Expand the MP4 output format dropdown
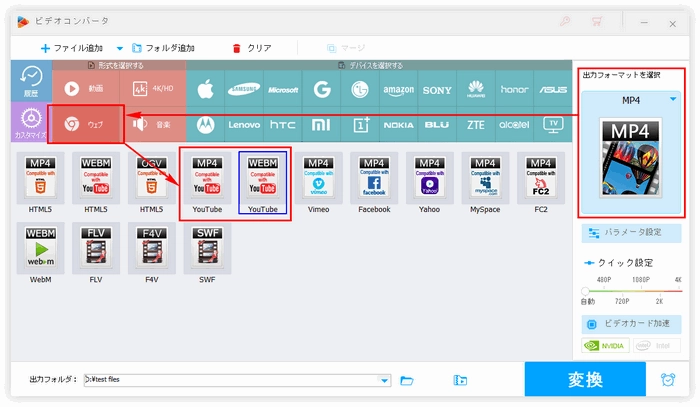This screenshot has width=700, height=407. [673, 99]
